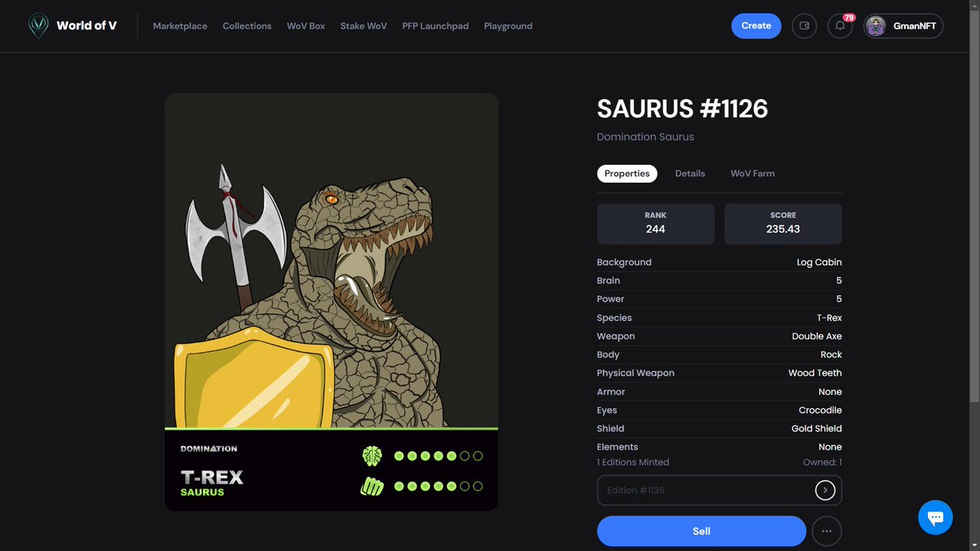The height and width of the screenshot is (551, 980).
Task: Click the '1 Editions Minted' text
Action: [633, 462]
